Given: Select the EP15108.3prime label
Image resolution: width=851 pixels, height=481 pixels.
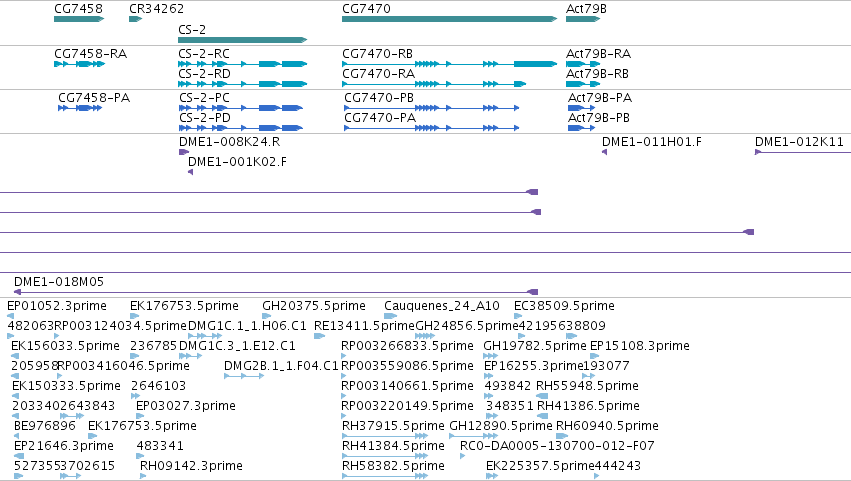Looking at the screenshot, I should [639, 346].
